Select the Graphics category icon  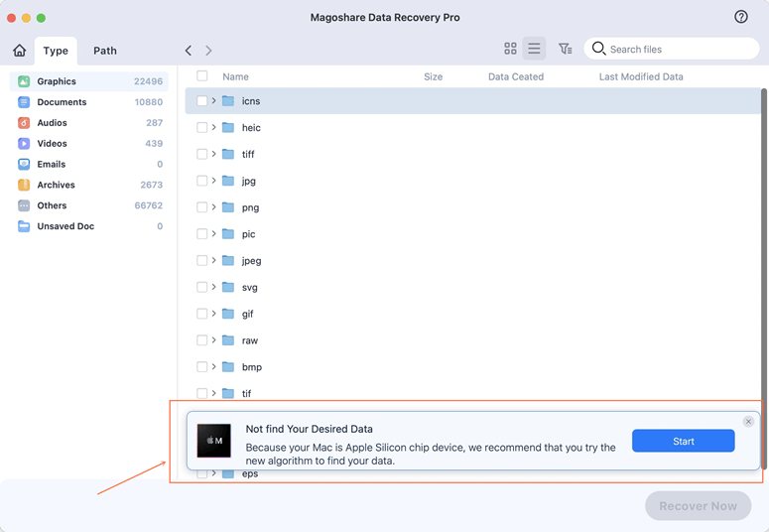24,81
